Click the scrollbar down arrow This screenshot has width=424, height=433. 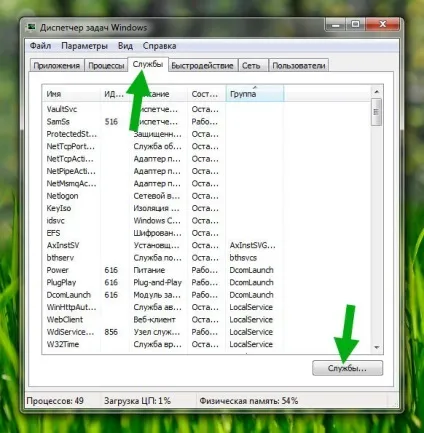[377, 347]
